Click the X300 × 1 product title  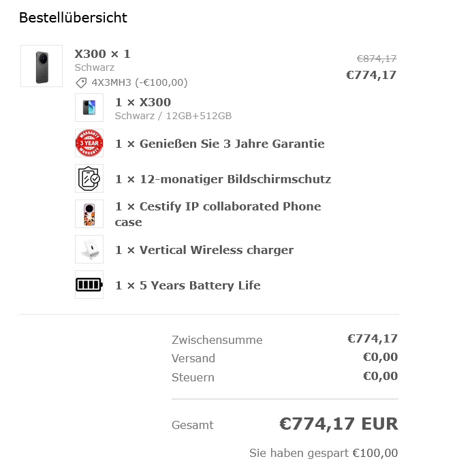coord(102,54)
